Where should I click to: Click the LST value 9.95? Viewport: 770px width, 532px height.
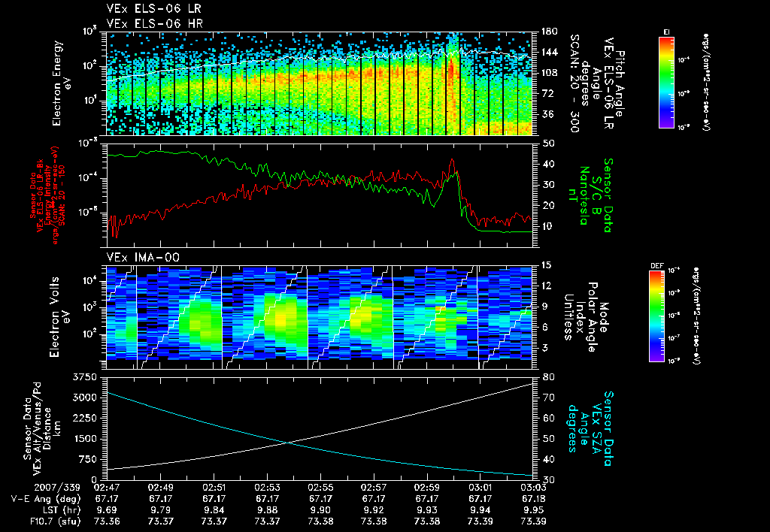[x=533, y=510]
